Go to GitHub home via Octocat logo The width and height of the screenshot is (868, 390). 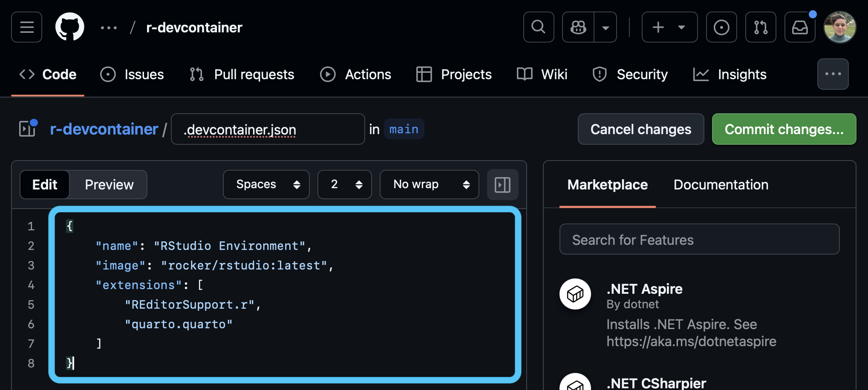click(70, 27)
